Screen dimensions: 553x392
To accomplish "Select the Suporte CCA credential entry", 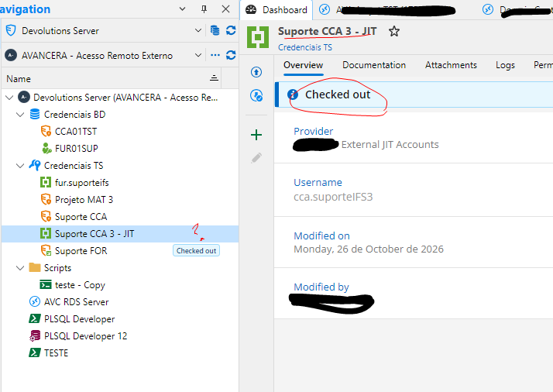I will coord(81,217).
